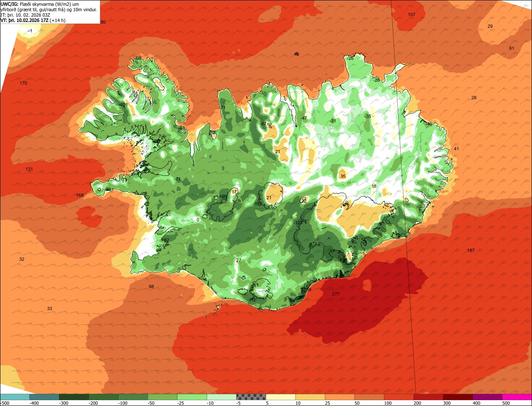Click the negative value -35 in the northeast
The width and height of the screenshot is (532, 406).
coord(367,116)
